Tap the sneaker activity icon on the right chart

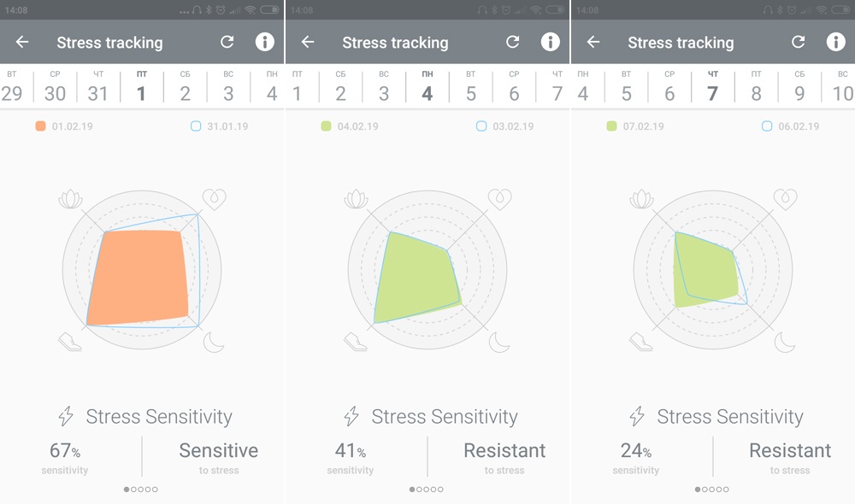(640, 342)
